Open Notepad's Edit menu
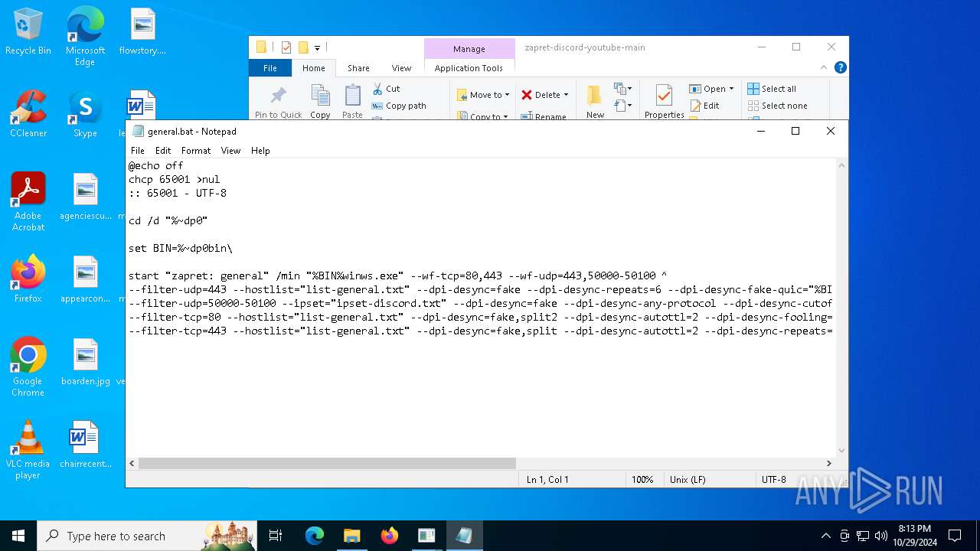 coord(163,151)
